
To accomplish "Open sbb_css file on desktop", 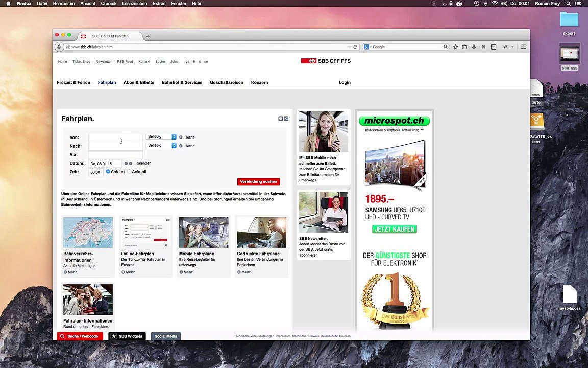I will point(569,54).
